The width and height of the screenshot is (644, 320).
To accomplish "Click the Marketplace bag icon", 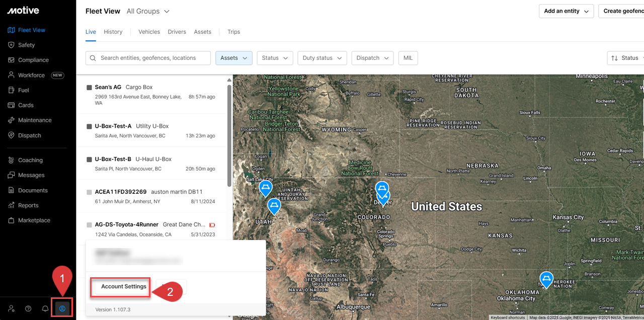I will click(12, 220).
